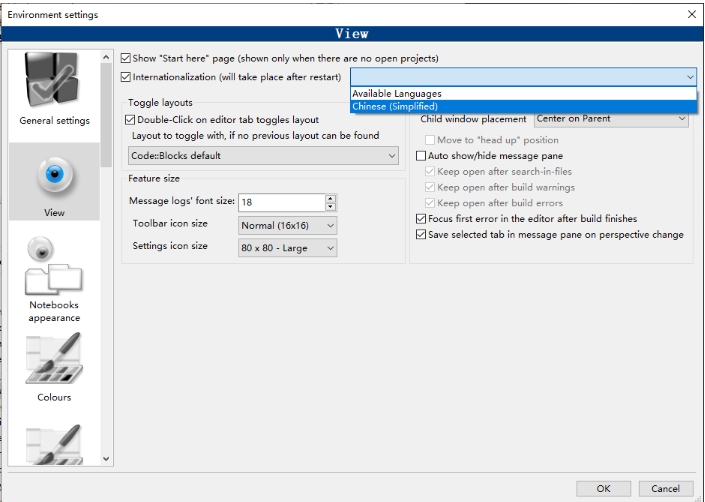Click the OK button
Screen dimensions: 705x502
pos(603,489)
